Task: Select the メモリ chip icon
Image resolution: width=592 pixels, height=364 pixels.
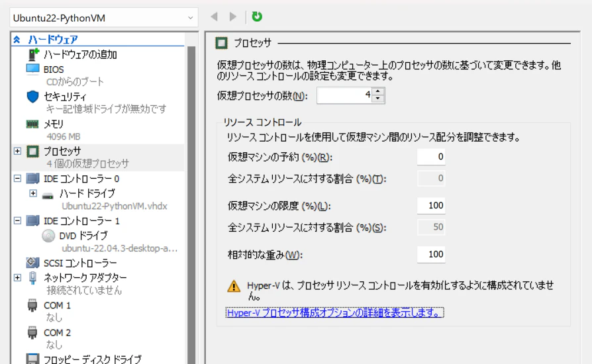Action: [32, 124]
